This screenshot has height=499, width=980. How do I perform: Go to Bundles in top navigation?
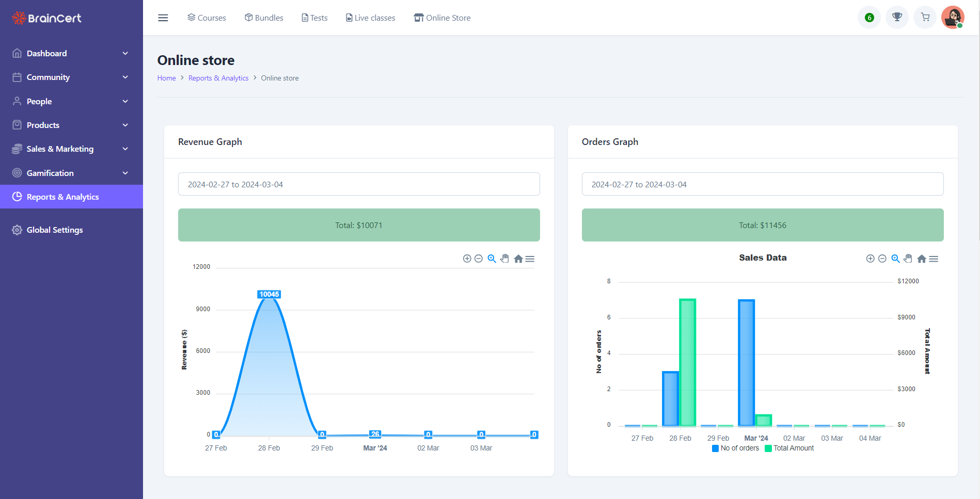click(264, 18)
